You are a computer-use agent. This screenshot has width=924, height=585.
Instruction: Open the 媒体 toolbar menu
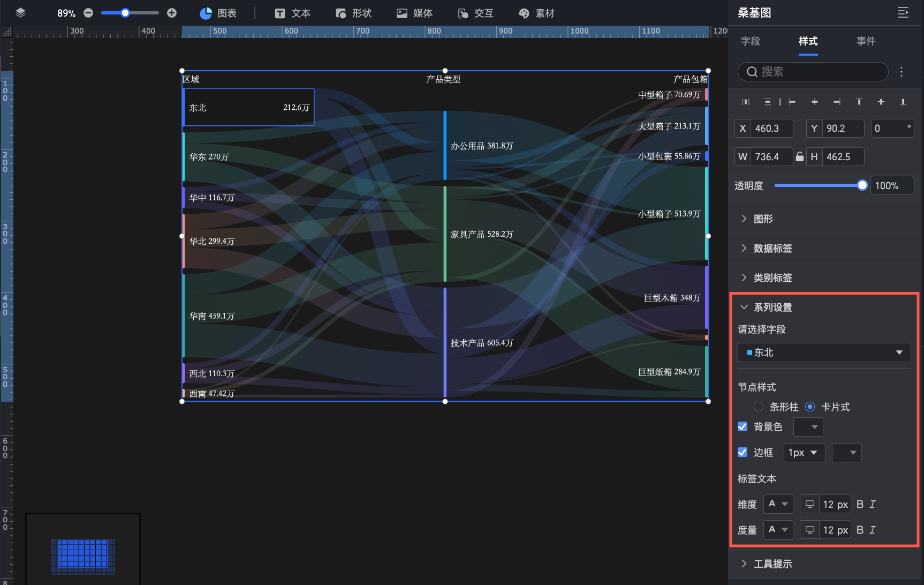[414, 13]
